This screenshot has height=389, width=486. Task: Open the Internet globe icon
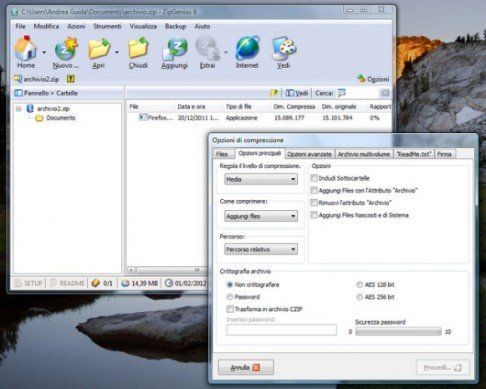pyautogui.click(x=247, y=49)
